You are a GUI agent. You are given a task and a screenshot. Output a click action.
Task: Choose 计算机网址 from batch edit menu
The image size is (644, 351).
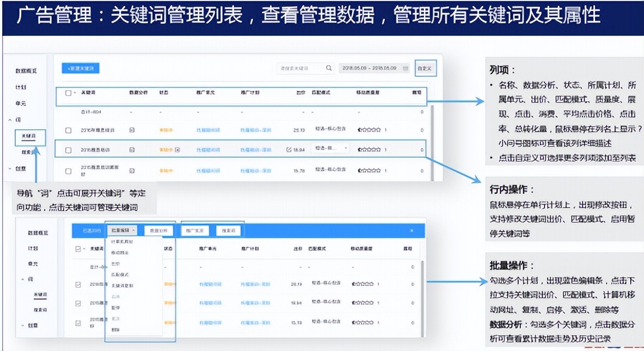pyautogui.click(x=122, y=242)
